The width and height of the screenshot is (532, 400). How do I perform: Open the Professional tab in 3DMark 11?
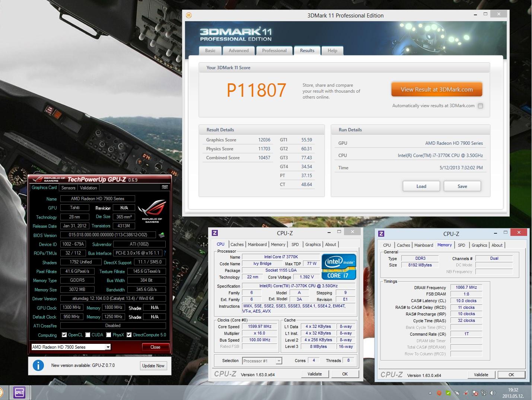click(x=274, y=51)
